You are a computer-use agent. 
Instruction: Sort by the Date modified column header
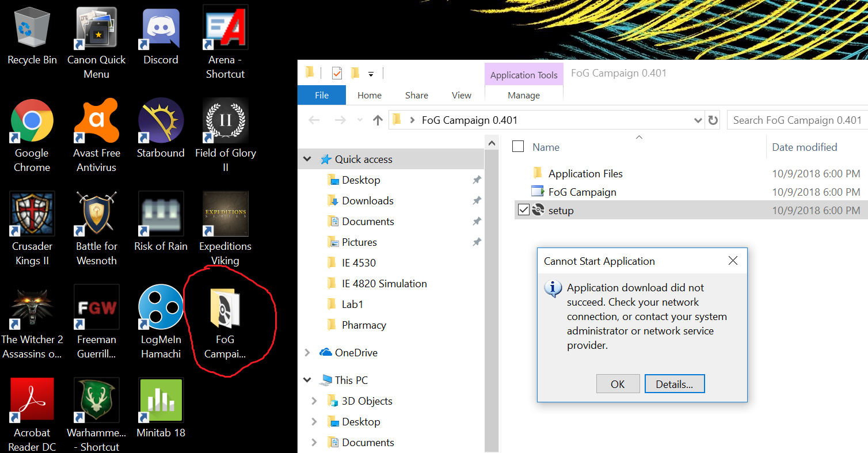point(805,147)
